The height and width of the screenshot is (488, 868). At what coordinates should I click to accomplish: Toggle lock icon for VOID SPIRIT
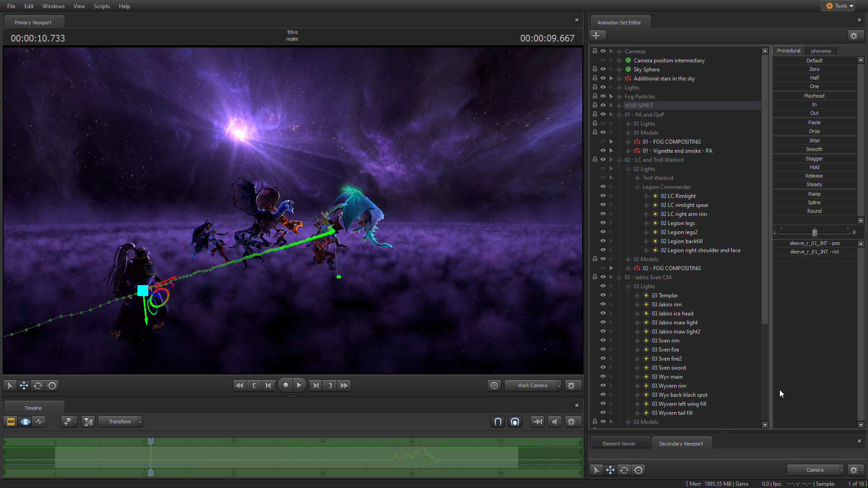tap(595, 105)
